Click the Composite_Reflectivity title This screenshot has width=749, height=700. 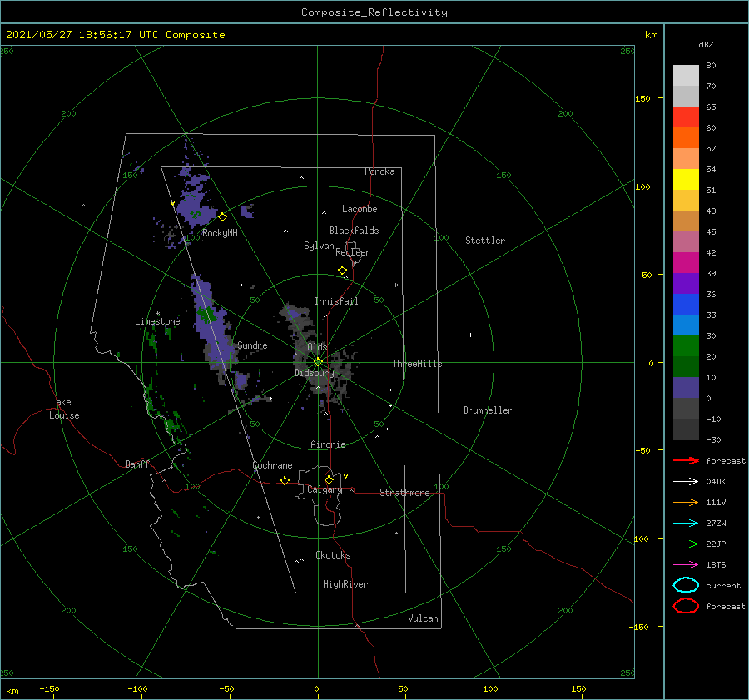[374, 12]
